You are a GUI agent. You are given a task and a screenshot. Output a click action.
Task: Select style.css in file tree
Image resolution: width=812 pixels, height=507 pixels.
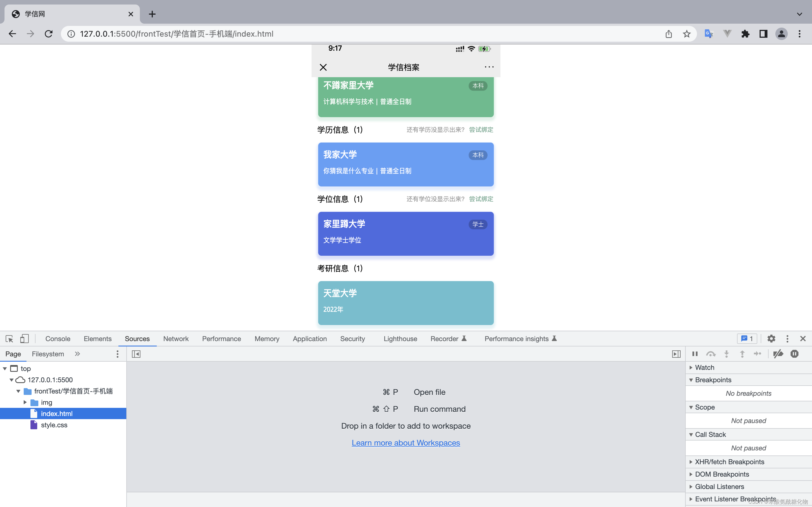tap(54, 425)
